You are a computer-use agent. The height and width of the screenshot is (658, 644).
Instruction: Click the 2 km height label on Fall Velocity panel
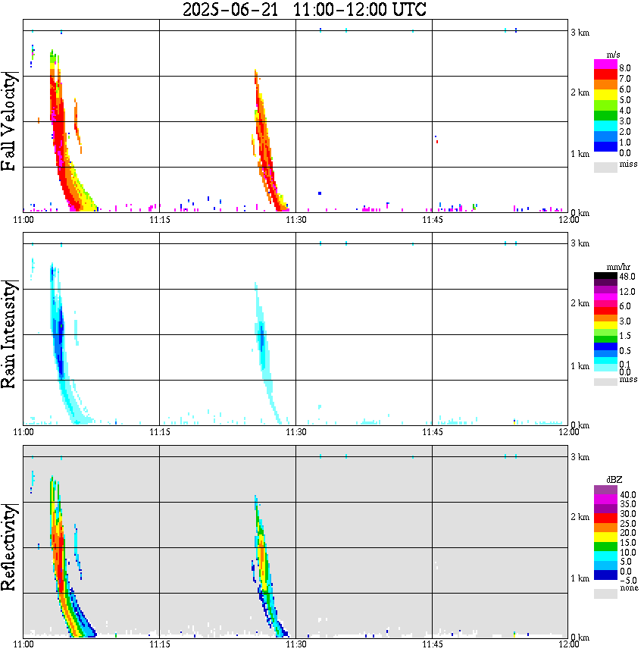coord(580,92)
